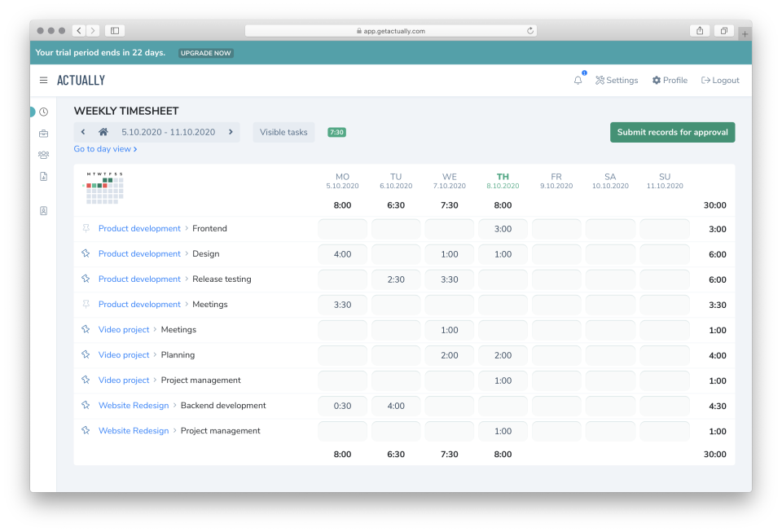Click the Wednesday 3:30 Release testing cell

pyautogui.click(x=450, y=279)
